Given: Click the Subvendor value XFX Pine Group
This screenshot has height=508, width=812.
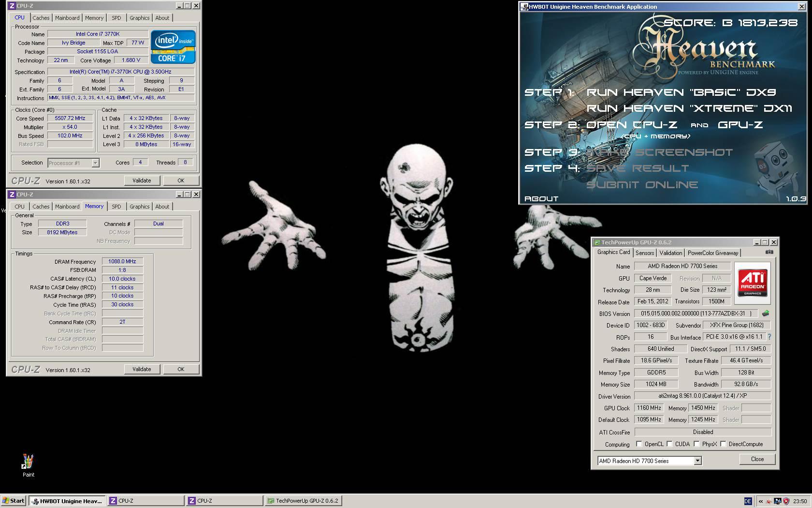Looking at the screenshot, I should [x=737, y=325].
